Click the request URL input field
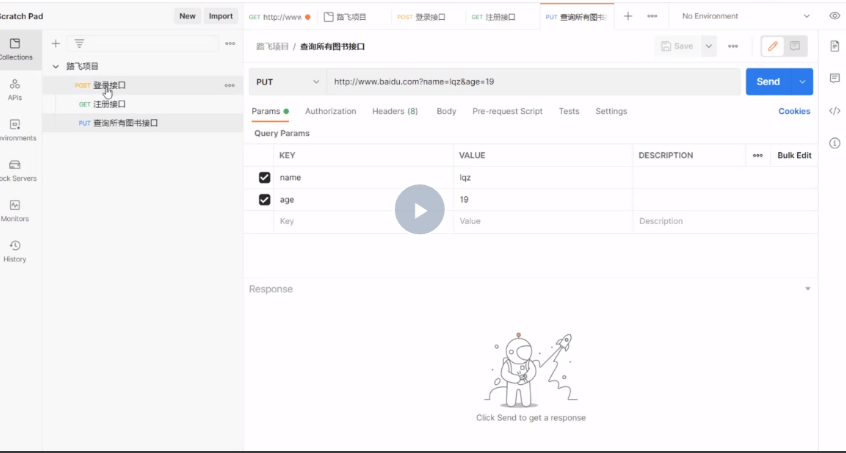The width and height of the screenshot is (846, 453). [533, 82]
